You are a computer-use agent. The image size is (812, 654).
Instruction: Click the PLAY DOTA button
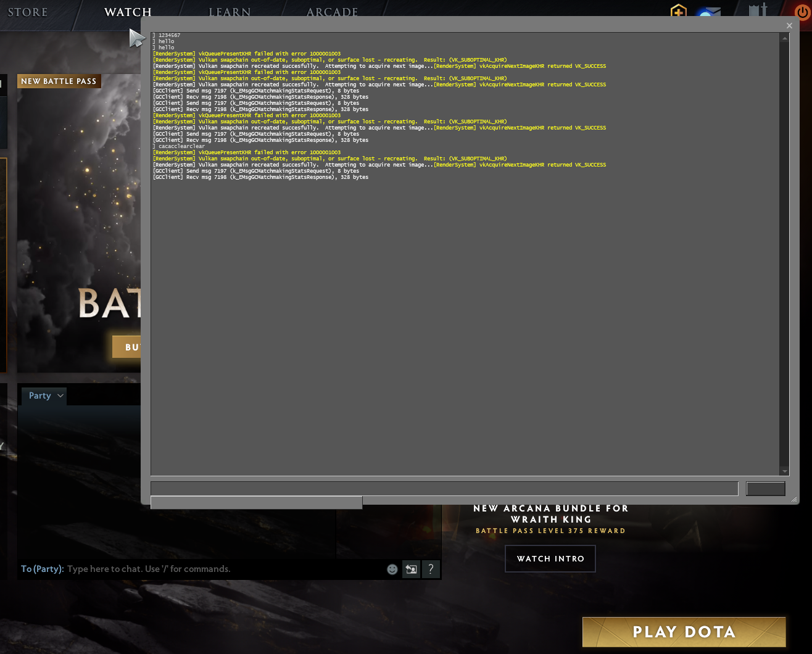pyautogui.click(x=684, y=632)
